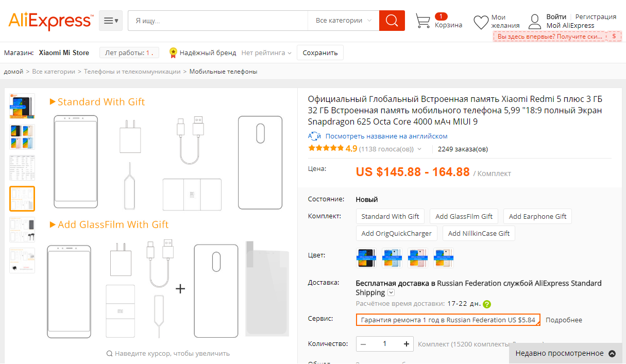
Task: Click the wishlist heart icon
Action: tap(481, 22)
